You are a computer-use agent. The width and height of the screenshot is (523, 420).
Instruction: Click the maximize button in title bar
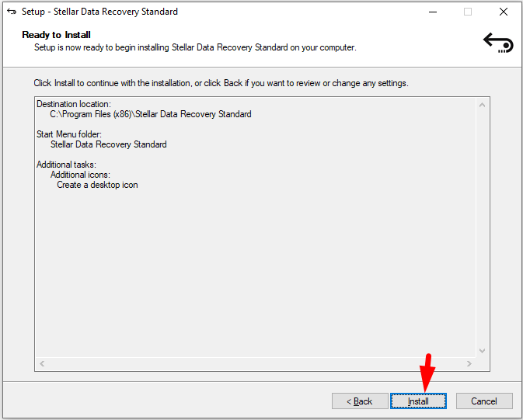[468, 12]
